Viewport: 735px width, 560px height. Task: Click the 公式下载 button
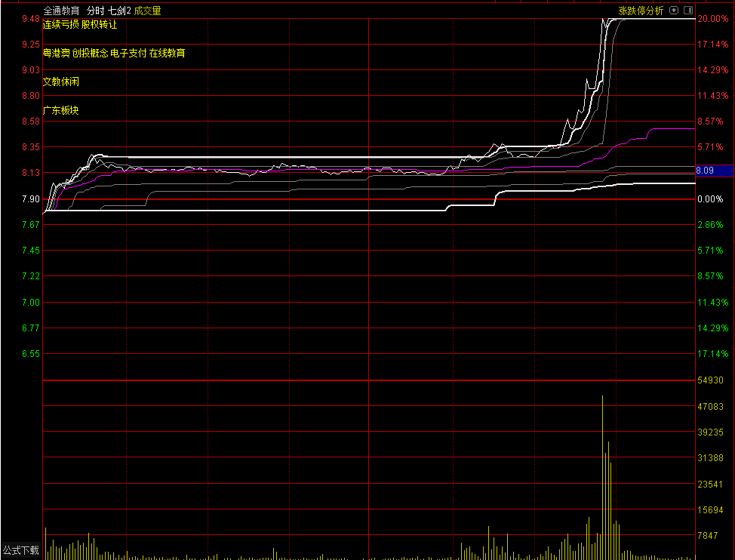pos(20,549)
